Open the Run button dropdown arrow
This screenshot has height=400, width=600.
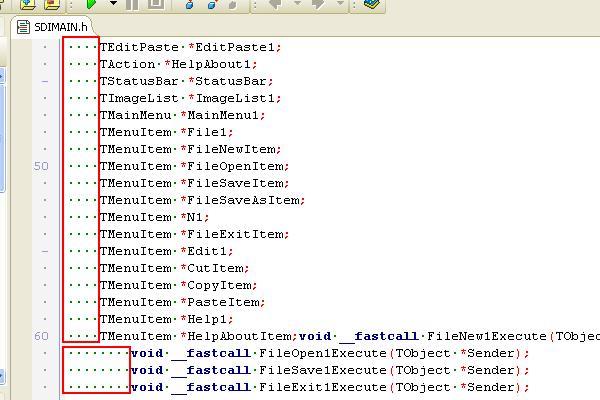coord(112,4)
